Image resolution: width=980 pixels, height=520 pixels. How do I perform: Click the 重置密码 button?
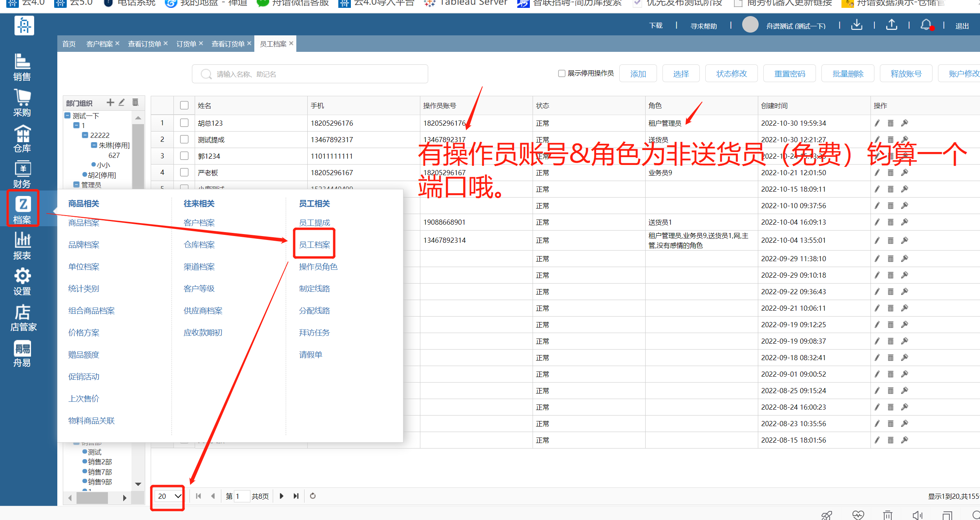[790, 73]
